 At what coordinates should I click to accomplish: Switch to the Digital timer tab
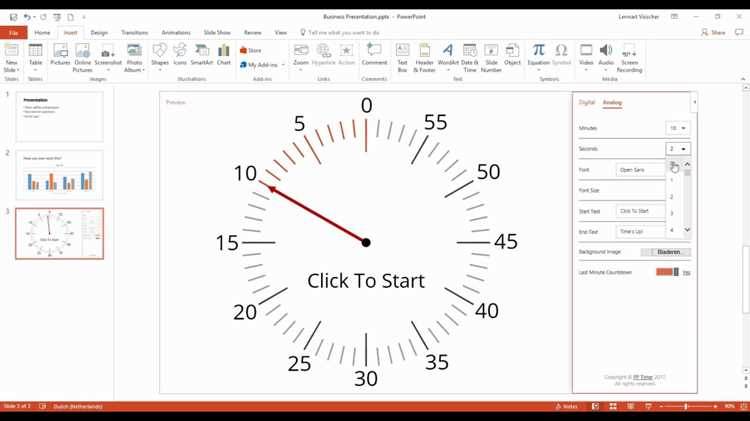[x=586, y=102]
